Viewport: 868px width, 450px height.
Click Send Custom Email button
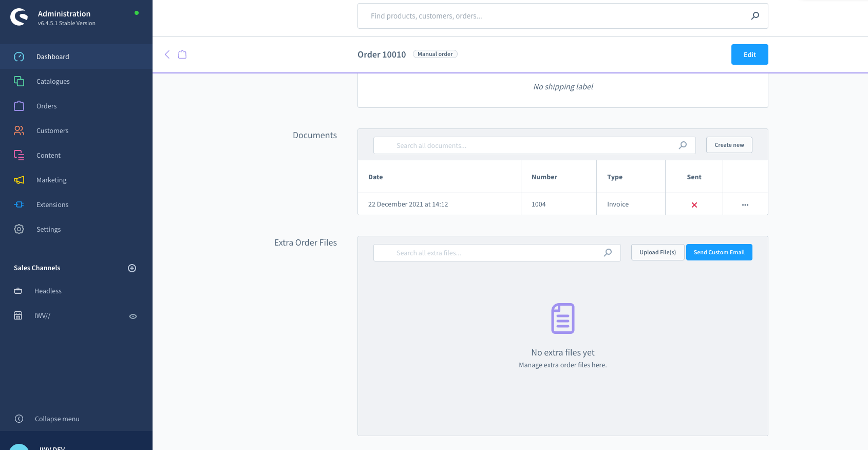click(719, 252)
